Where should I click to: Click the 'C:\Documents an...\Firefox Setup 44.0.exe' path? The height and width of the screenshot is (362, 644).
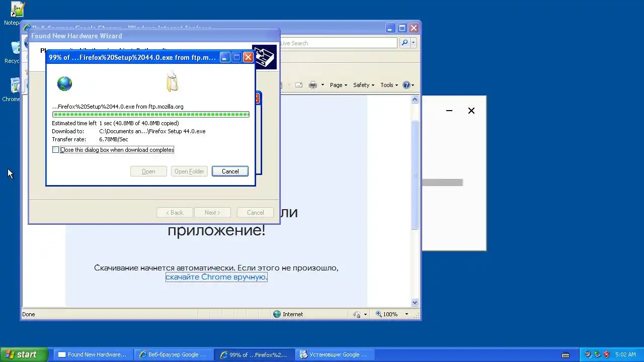(152, 131)
